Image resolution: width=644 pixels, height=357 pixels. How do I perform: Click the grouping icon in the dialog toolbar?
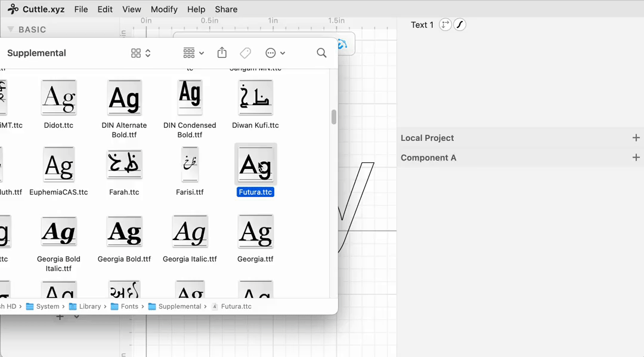(187, 53)
